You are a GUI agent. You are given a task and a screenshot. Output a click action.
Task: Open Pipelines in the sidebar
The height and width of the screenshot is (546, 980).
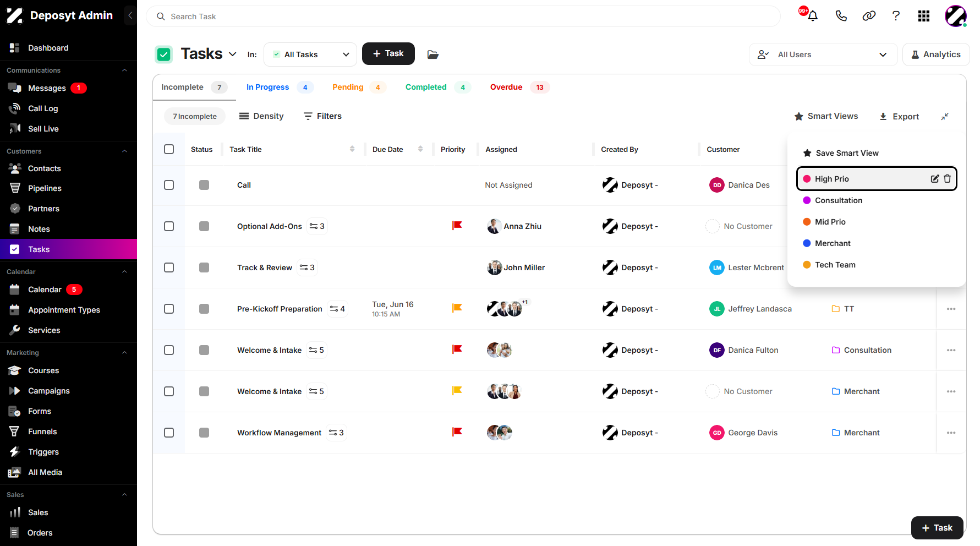[45, 188]
